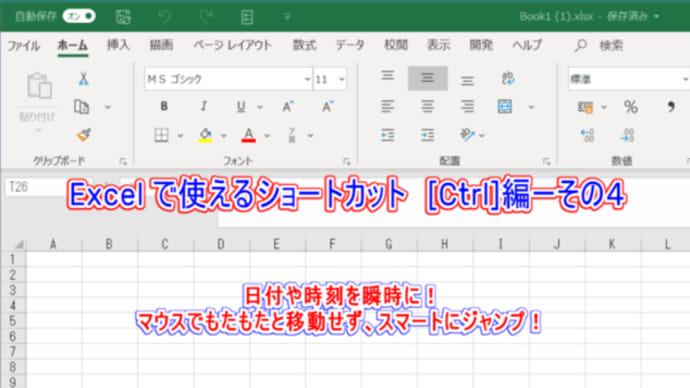Viewport: 690px width, 388px height.
Task: Click decrease indent icon
Action: 387,135
